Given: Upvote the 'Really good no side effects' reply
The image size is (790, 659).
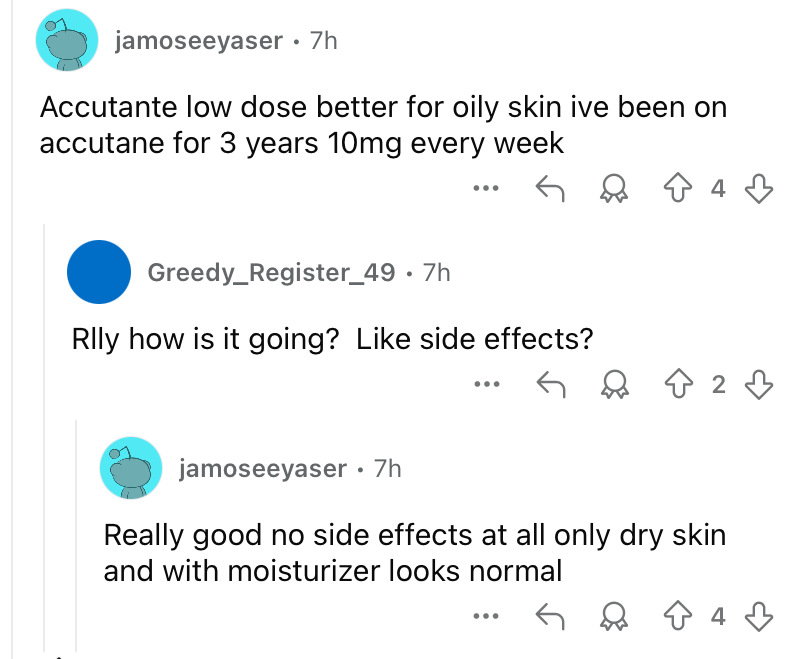Looking at the screenshot, I should [678, 616].
